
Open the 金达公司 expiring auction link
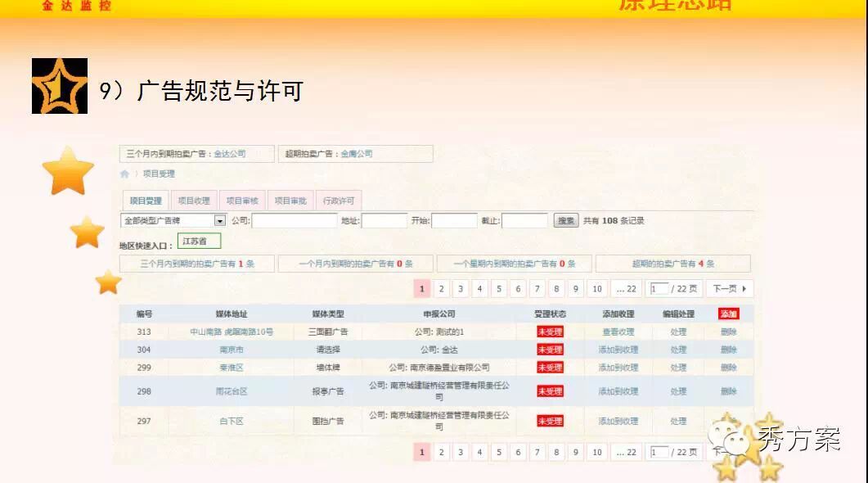pos(230,153)
